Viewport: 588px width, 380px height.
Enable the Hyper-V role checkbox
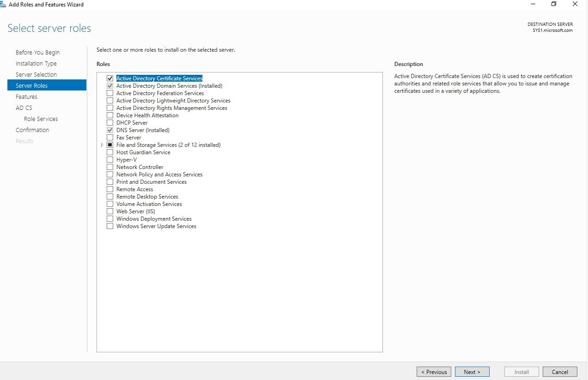(x=110, y=160)
